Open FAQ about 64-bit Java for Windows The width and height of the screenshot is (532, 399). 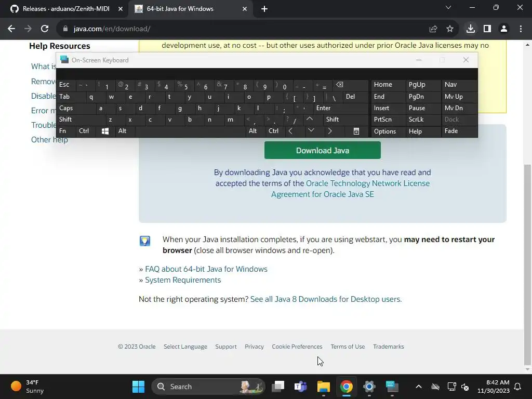coord(206,269)
